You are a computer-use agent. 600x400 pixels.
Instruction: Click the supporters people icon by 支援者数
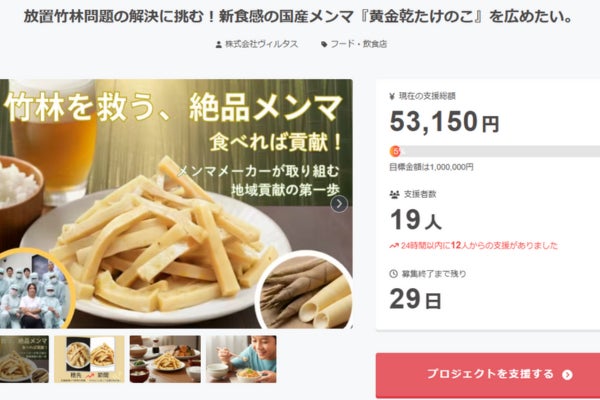click(x=394, y=194)
